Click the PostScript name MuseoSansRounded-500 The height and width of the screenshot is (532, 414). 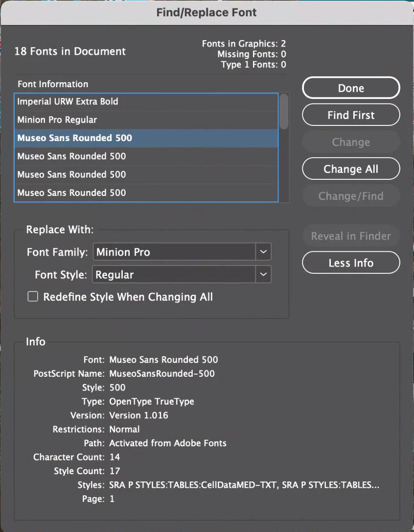[162, 374]
